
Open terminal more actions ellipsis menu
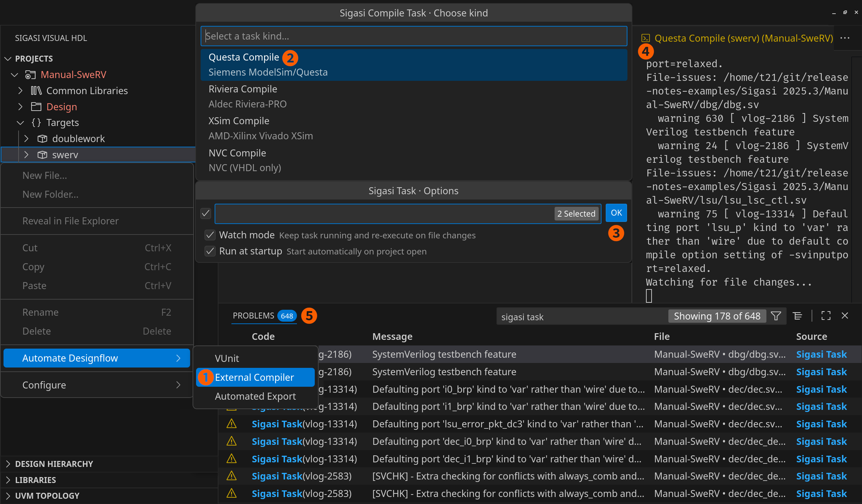click(844, 38)
